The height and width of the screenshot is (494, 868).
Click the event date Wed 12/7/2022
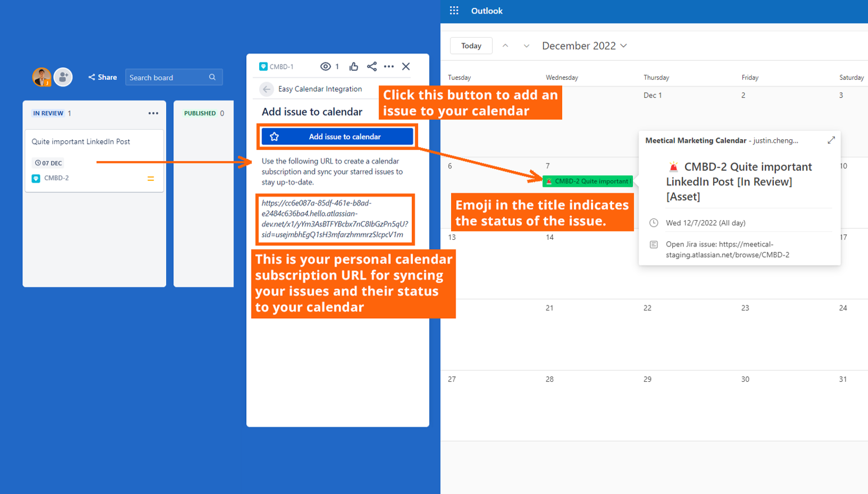point(705,223)
